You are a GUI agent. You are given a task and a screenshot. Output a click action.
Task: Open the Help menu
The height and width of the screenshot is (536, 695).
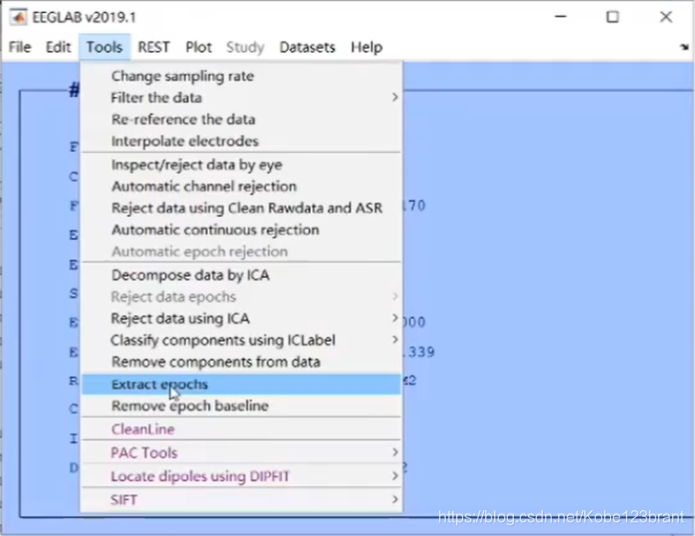367,47
